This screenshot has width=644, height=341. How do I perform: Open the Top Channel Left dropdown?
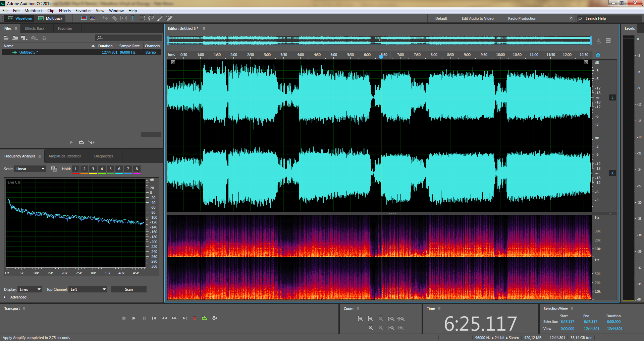(x=88, y=289)
